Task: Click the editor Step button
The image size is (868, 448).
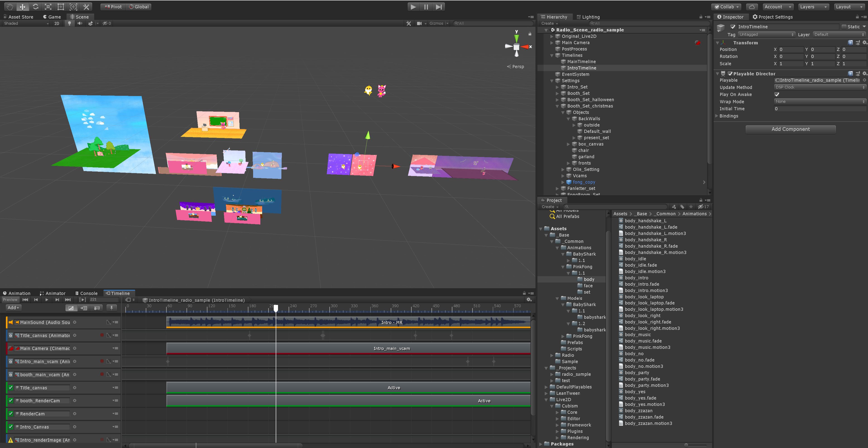Action: (439, 7)
